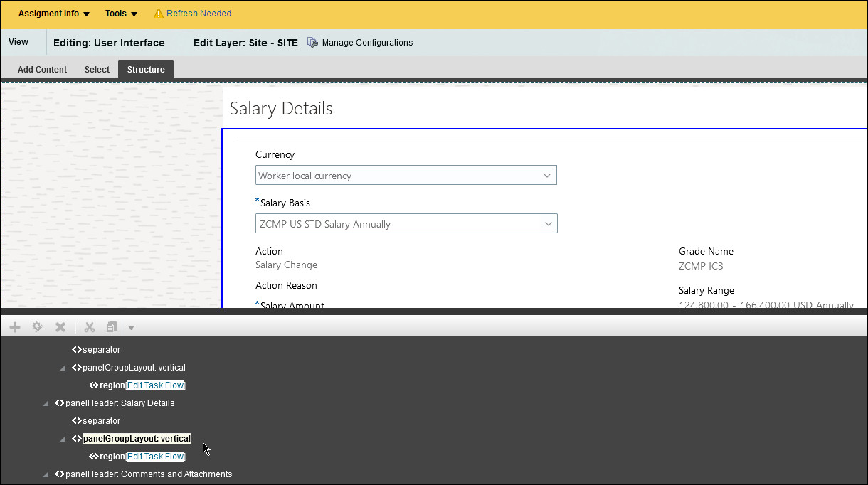Image resolution: width=868 pixels, height=485 pixels.
Task: Select the highlighted panelGroupLayout: vertical row
Action: (x=137, y=439)
